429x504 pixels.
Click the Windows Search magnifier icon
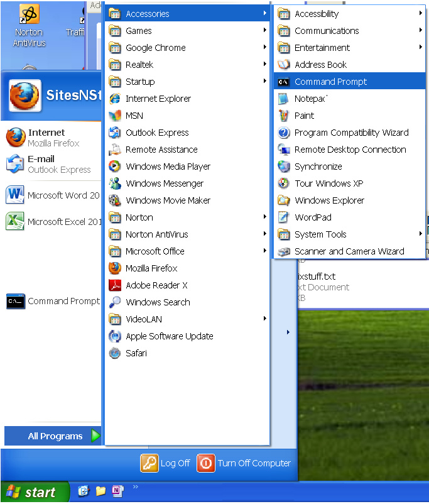pos(115,302)
